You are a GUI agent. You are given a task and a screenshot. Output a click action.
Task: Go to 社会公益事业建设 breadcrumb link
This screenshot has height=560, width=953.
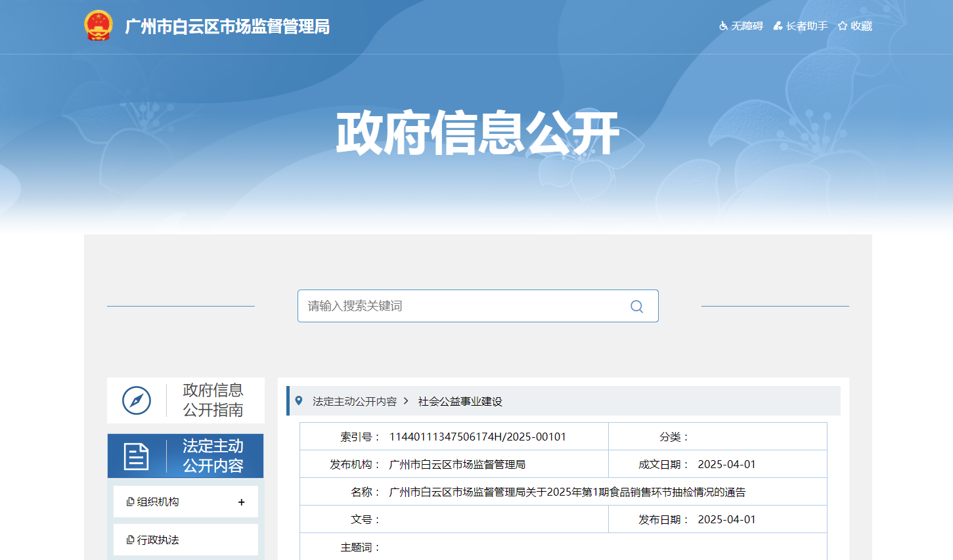tap(460, 401)
